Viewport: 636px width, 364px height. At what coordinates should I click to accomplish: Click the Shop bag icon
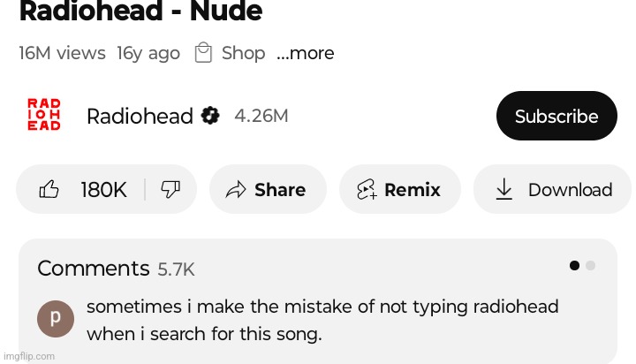pyautogui.click(x=203, y=52)
